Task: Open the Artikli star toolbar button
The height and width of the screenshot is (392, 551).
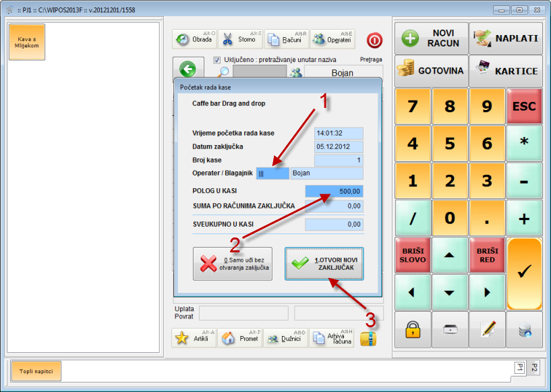Action: [x=194, y=338]
